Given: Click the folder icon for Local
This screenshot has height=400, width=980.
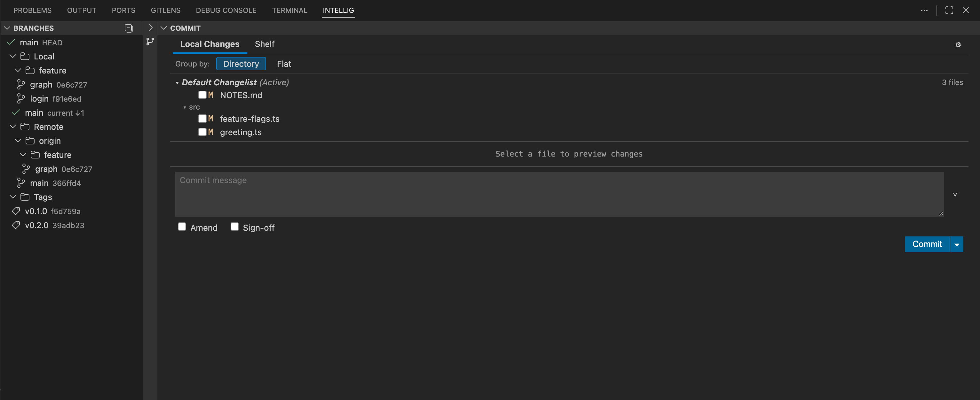Looking at the screenshot, I should coord(25,56).
